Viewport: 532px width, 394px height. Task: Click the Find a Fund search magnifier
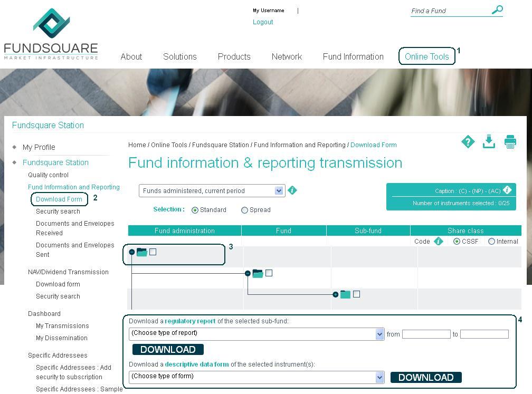497,10
